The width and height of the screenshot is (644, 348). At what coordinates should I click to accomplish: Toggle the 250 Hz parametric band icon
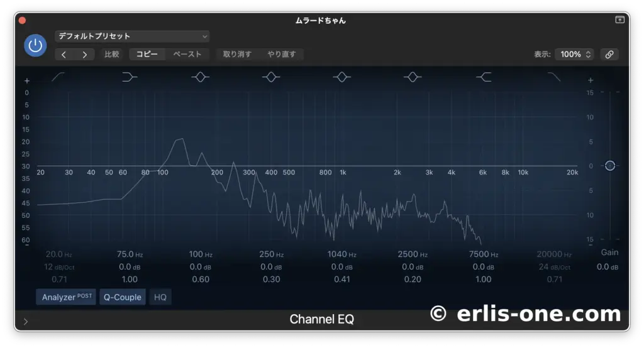[x=271, y=77]
